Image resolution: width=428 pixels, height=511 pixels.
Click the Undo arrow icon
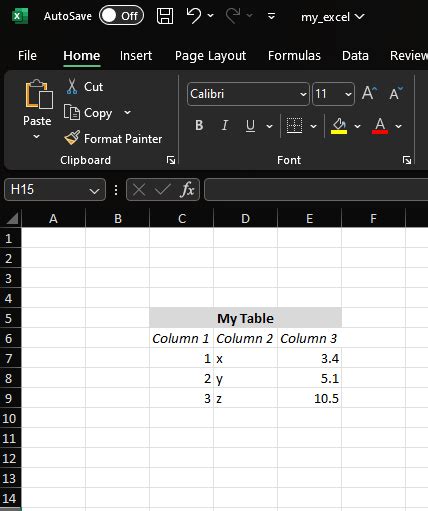pyautogui.click(x=194, y=16)
